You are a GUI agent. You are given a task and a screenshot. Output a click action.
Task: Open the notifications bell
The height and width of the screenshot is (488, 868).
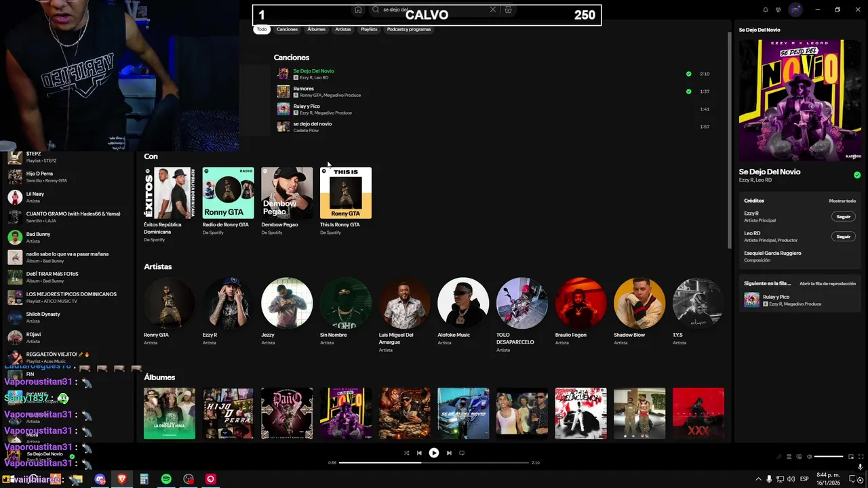766,9
